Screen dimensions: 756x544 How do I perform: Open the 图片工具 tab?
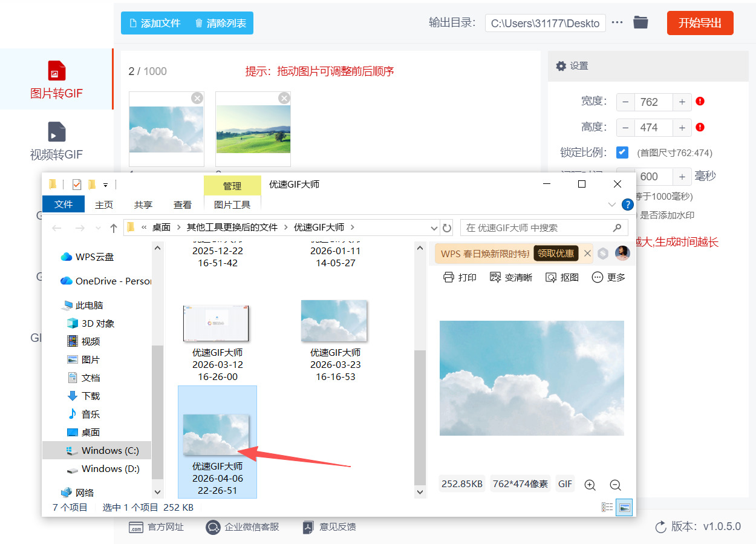[232, 205]
